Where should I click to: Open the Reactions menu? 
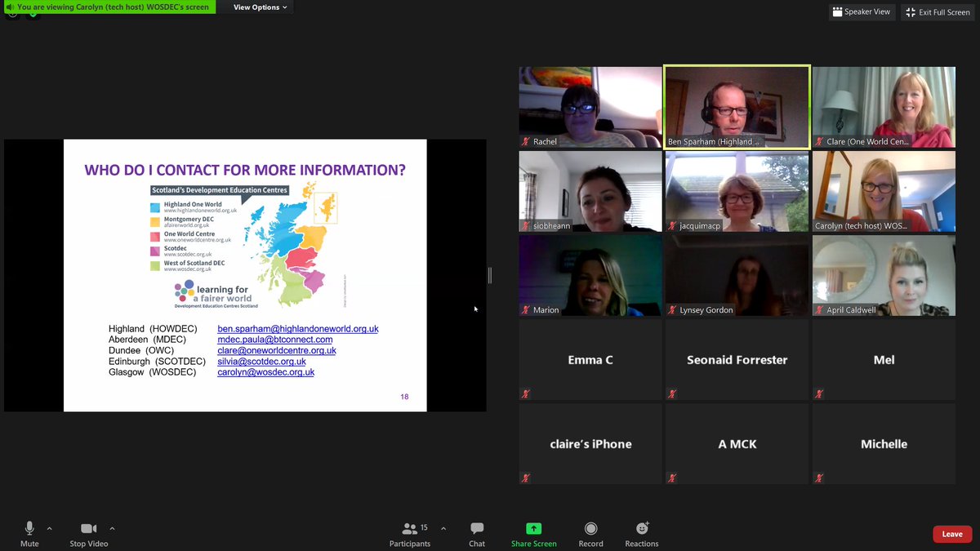pyautogui.click(x=642, y=534)
